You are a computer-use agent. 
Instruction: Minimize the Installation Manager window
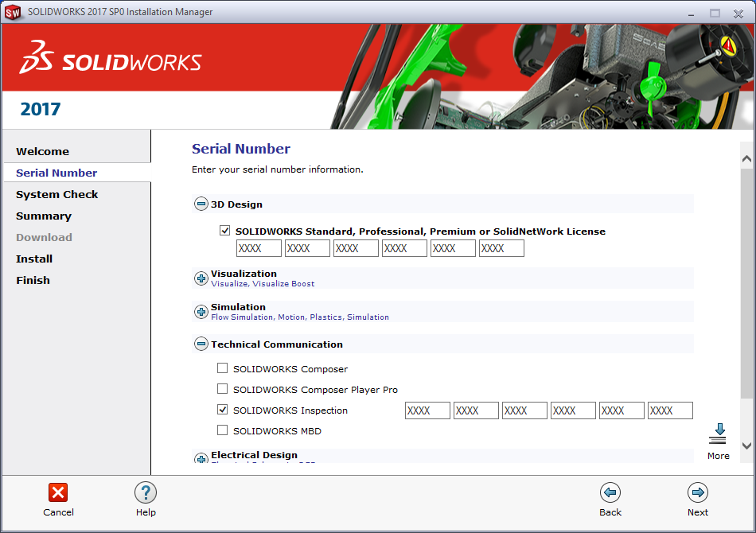tap(692, 14)
